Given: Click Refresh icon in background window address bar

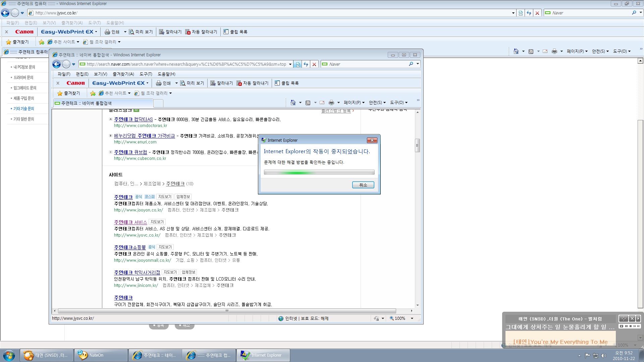Looking at the screenshot, I should [529, 13].
